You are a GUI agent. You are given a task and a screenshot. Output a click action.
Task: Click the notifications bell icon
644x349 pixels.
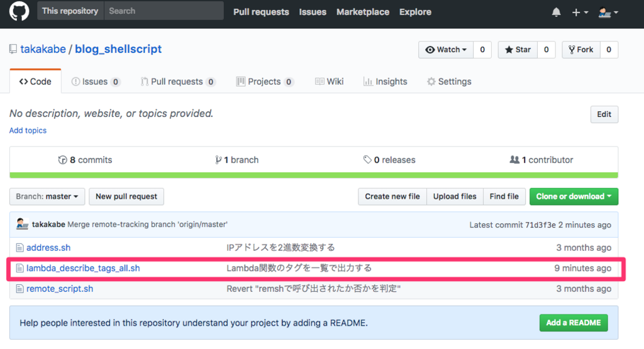[556, 13]
